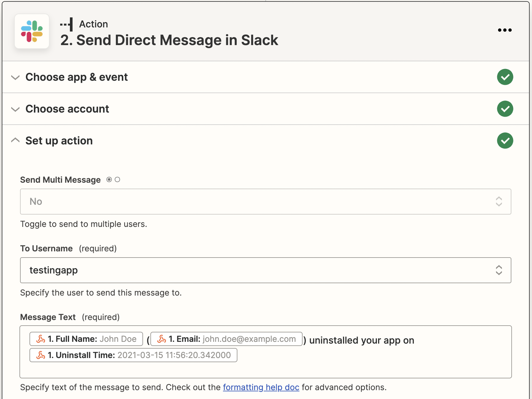Screen dimensions: 532x399
Task: Open the To Username dropdown showing testingapp
Action: coord(265,270)
